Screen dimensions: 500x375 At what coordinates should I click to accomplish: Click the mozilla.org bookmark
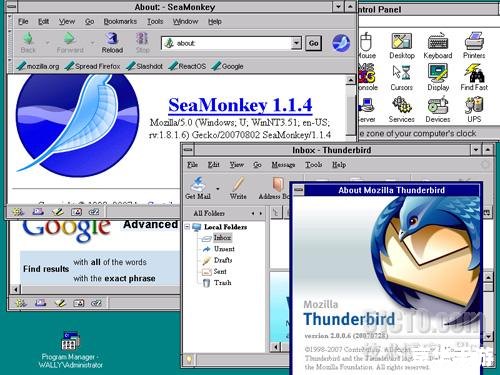(38, 66)
